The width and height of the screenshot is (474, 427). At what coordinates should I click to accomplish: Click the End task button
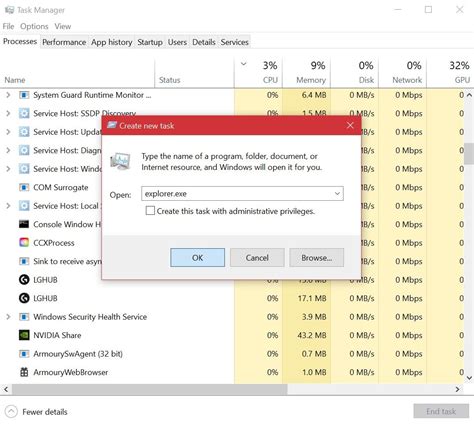tap(441, 411)
